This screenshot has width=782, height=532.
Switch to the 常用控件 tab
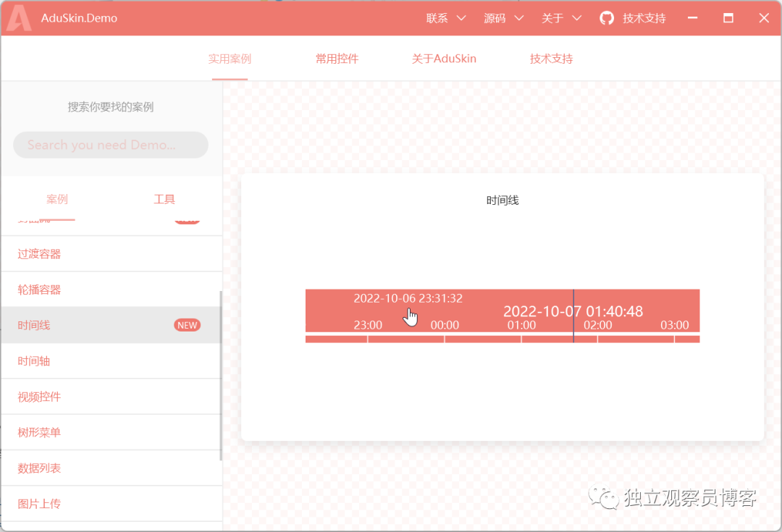click(x=337, y=59)
